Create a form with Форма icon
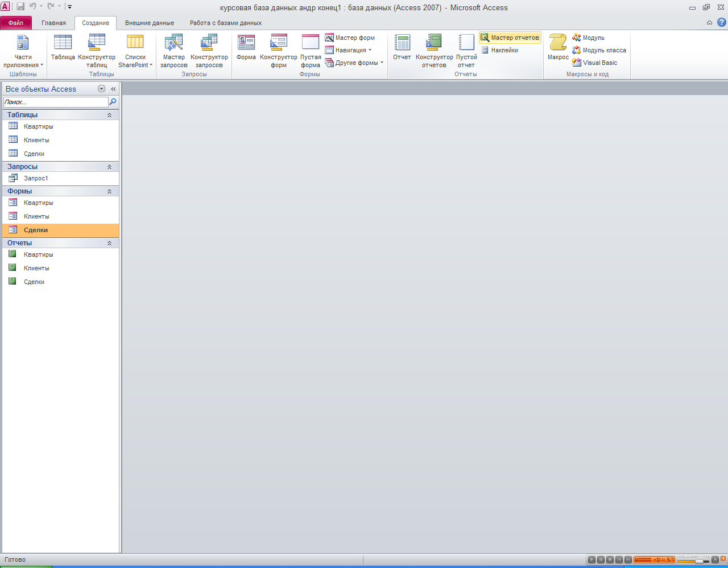The width and height of the screenshot is (728, 568). click(x=246, y=51)
